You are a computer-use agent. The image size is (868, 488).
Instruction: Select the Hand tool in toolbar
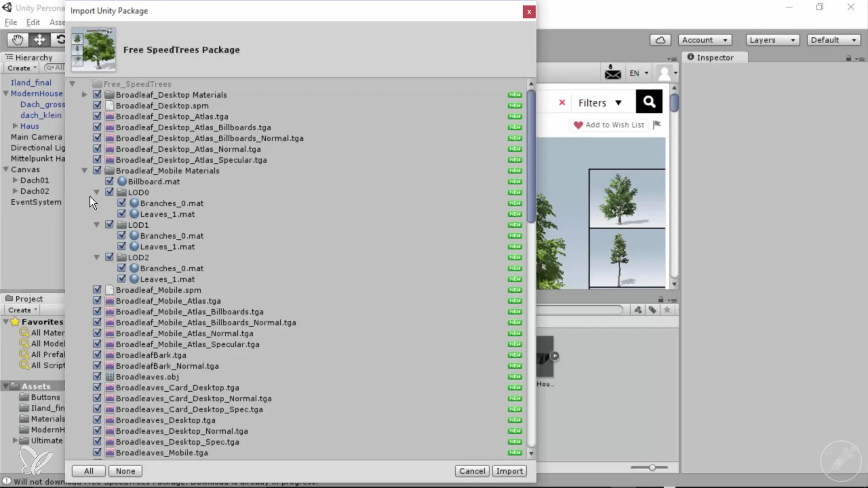(18, 40)
